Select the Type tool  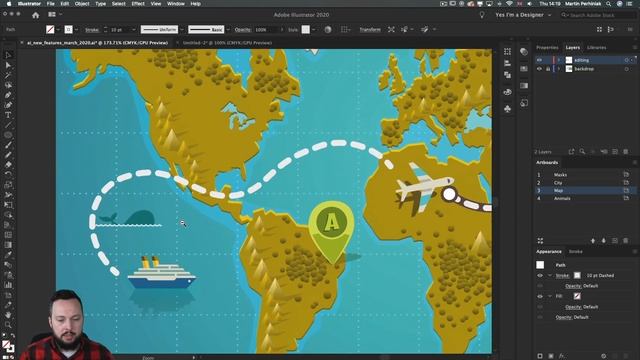click(8, 115)
